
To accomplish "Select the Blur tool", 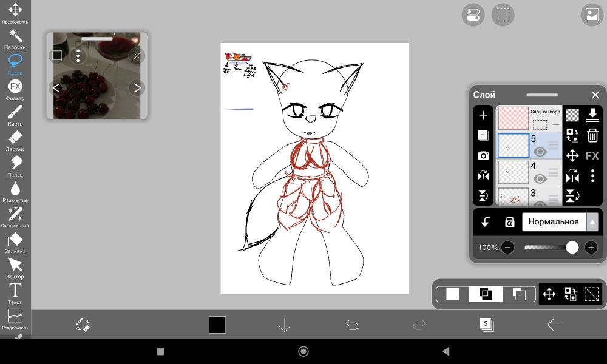I will click(15, 192).
